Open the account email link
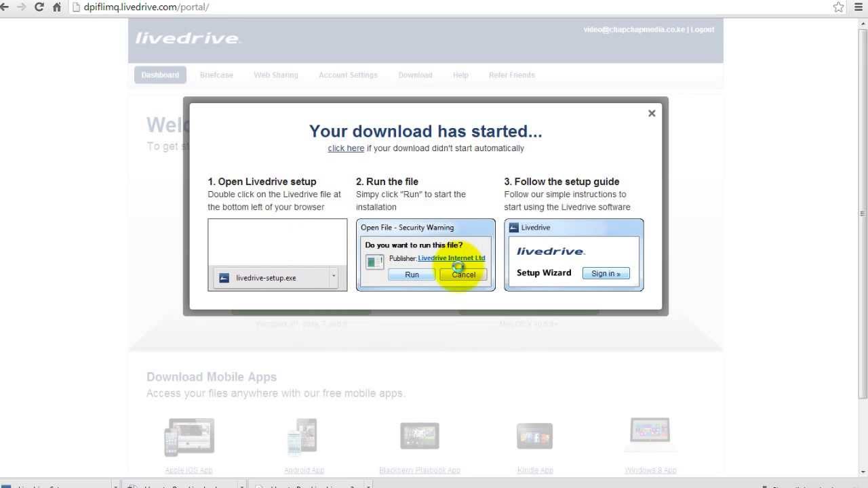The height and width of the screenshot is (488, 868). 634,30
